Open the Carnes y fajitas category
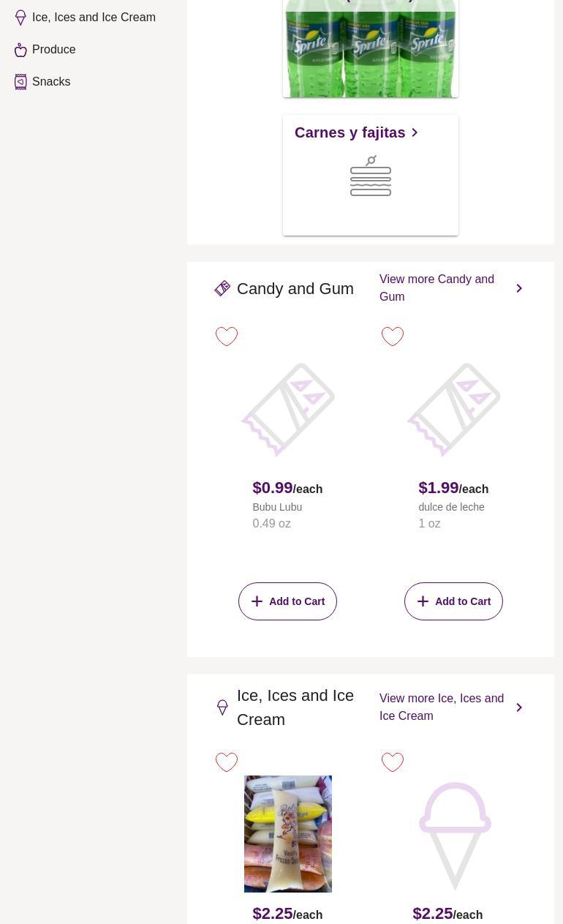Viewport: 563px width, 924px height. coord(356,132)
